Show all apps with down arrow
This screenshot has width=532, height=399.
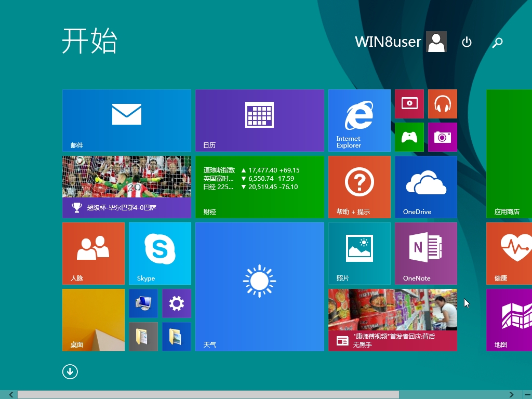tap(70, 372)
